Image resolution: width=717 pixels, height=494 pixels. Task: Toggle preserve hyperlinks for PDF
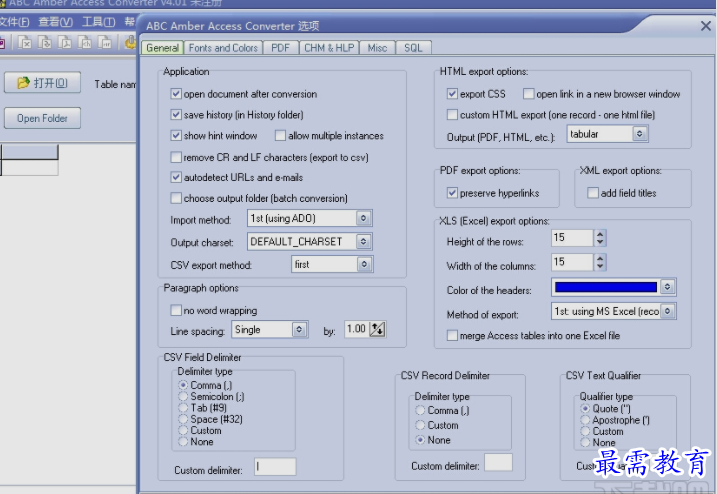(452, 193)
